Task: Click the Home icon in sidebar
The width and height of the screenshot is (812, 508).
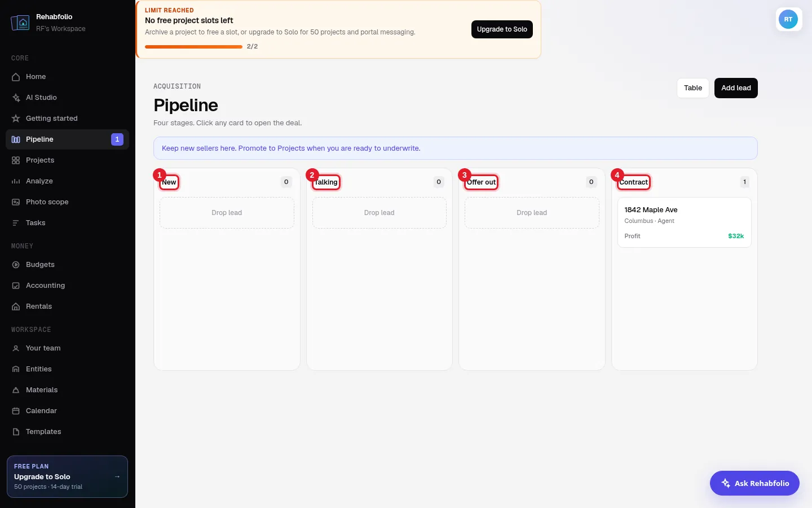Action: [16, 77]
